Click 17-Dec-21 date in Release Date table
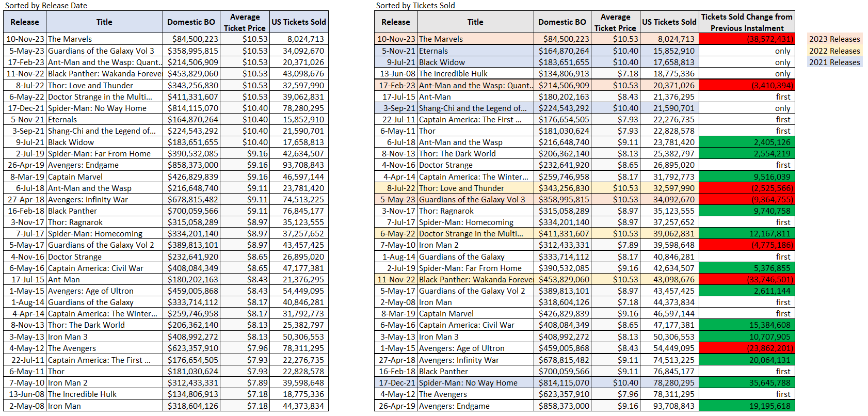 point(26,108)
